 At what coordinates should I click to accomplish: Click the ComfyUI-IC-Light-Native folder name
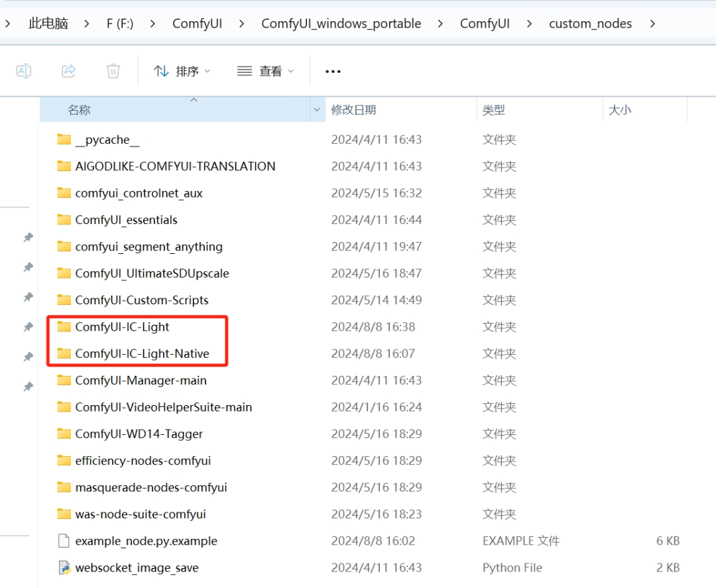[x=142, y=354]
